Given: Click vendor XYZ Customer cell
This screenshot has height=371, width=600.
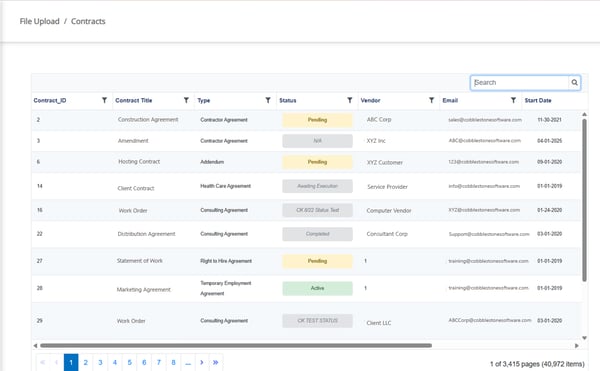Looking at the screenshot, I should (385, 163).
